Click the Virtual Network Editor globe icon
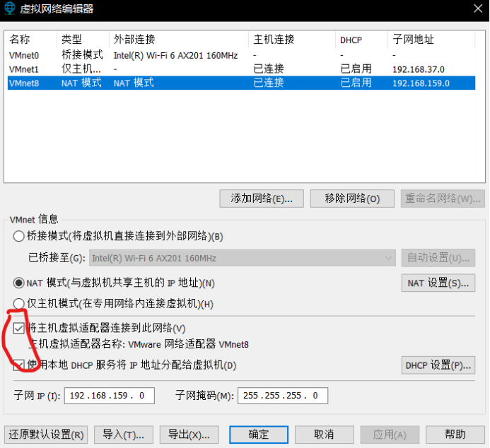The image size is (490, 448). (10, 8)
